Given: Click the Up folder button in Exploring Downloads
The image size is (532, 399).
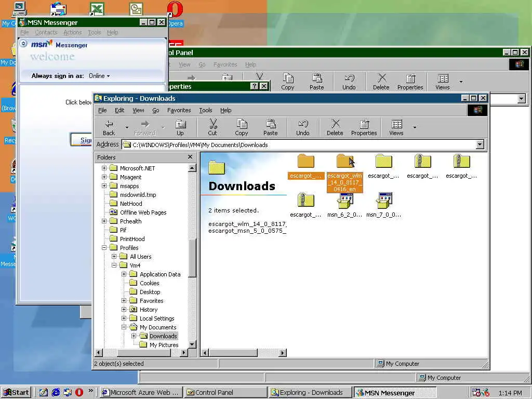Looking at the screenshot, I should point(180,128).
